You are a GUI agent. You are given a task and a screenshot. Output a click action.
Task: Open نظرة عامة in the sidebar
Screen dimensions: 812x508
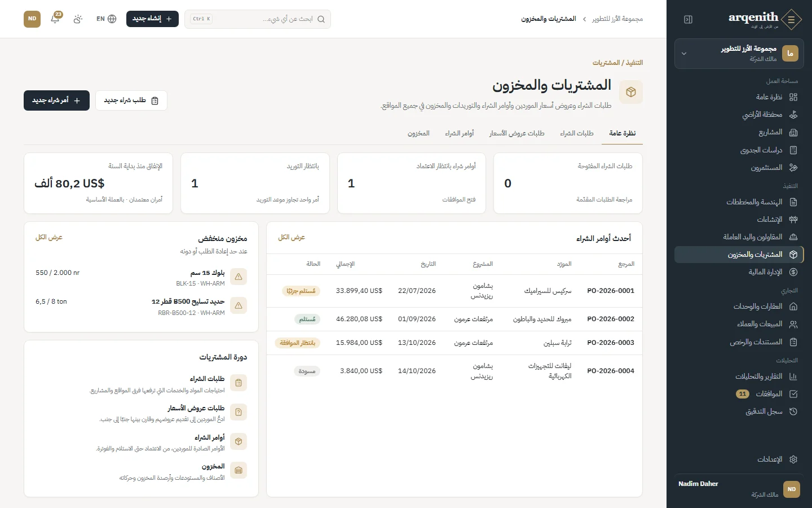739,97
